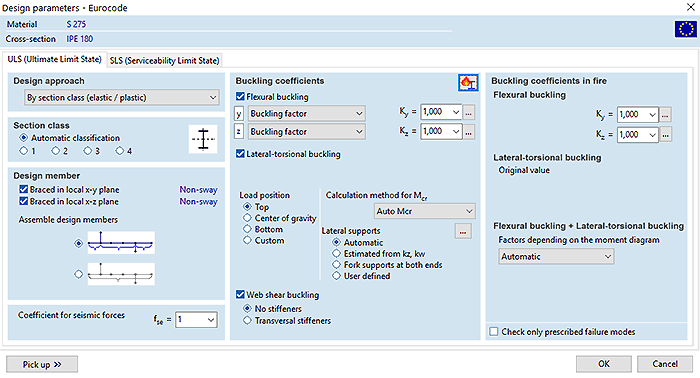Toggle the Flexural buckling checkbox
The height and width of the screenshot is (378, 700).
pyautogui.click(x=240, y=96)
